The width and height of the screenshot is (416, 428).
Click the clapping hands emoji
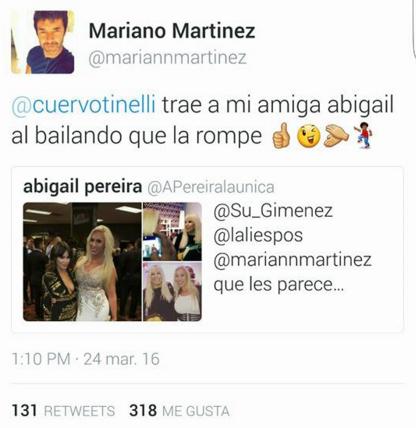pyautogui.click(x=336, y=135)
